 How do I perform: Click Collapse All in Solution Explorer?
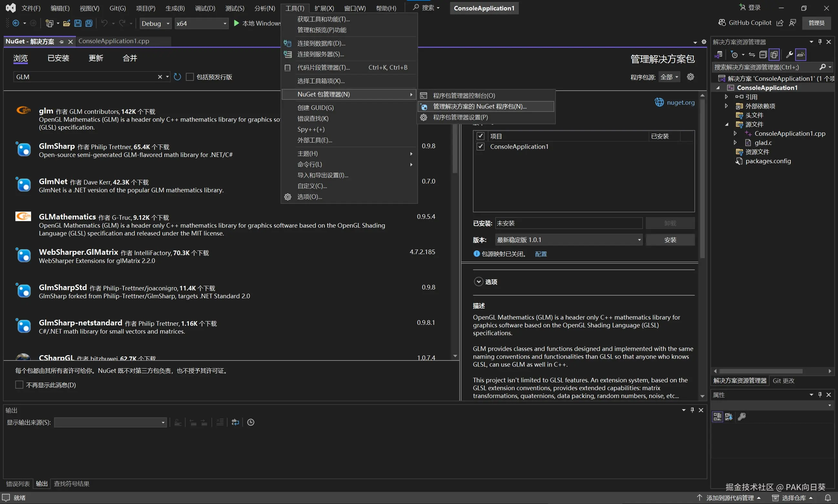pyautogui.click(x=763, y=55)
